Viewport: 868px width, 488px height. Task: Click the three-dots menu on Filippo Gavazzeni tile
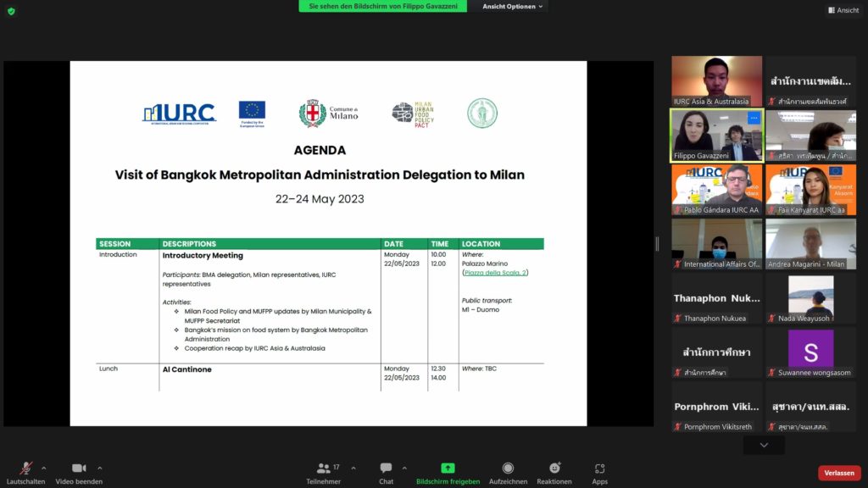click(753, 119)
